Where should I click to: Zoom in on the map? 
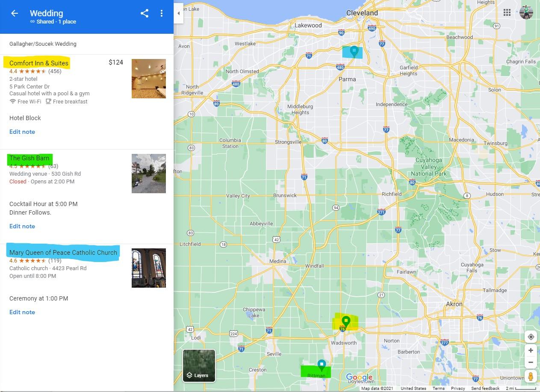pos(531,351)
